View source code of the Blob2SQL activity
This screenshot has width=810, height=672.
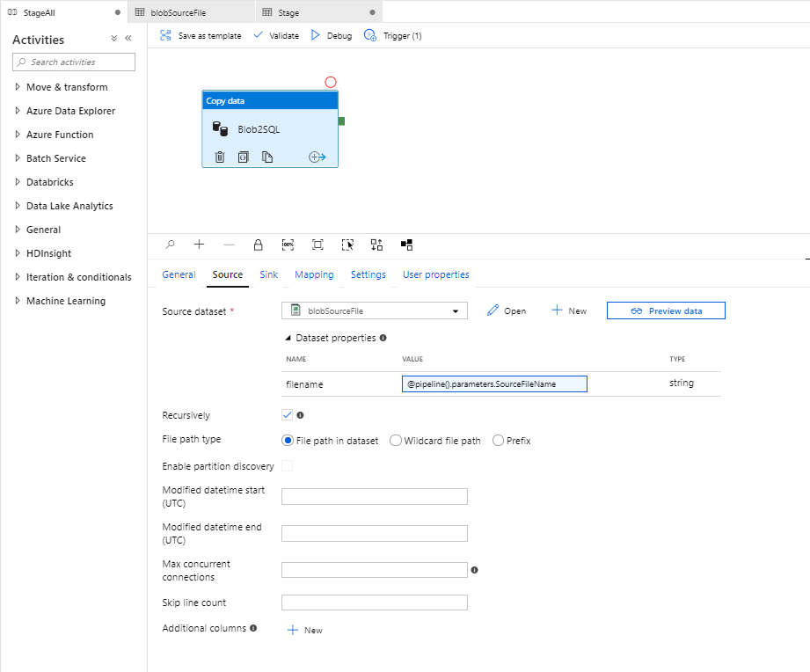click(x=242, y=157)
